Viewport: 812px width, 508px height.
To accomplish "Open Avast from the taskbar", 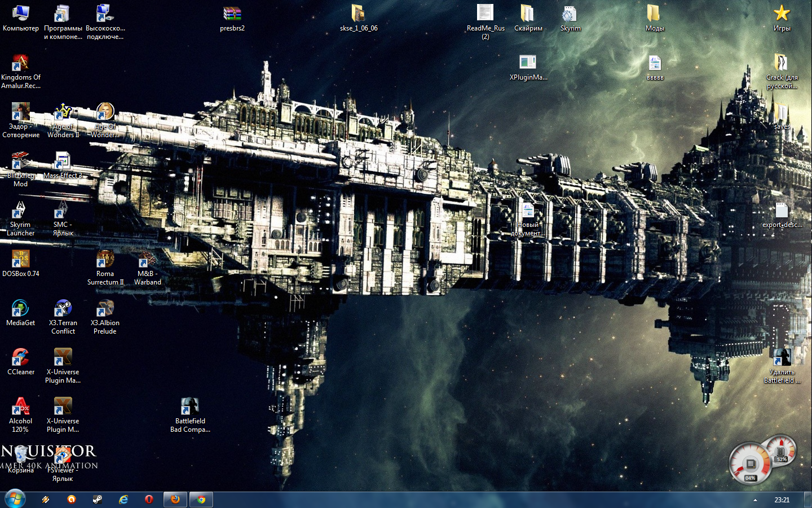I will pos(72,500).
